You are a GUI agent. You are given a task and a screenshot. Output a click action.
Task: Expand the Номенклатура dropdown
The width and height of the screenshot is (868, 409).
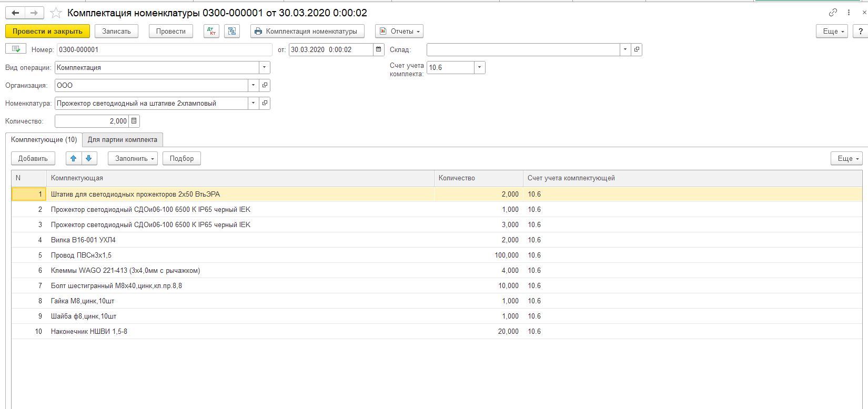253,103
